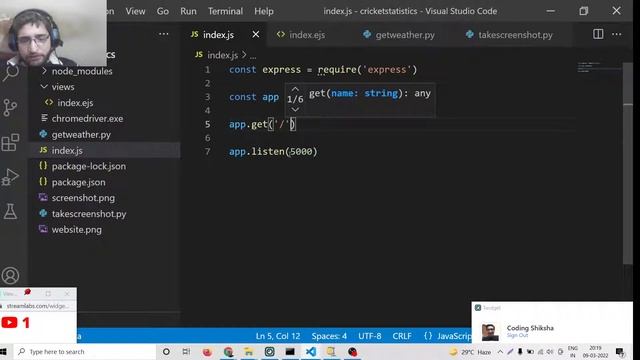Change encoding via UTF-8 status item

pyautogui.click(x=369, y=336)
